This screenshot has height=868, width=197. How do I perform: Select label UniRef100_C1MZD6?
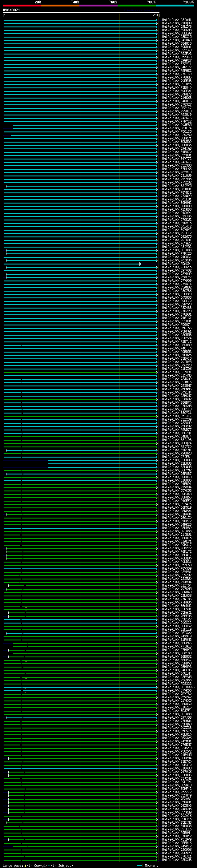pyautogui.click(x=176, y=369)
